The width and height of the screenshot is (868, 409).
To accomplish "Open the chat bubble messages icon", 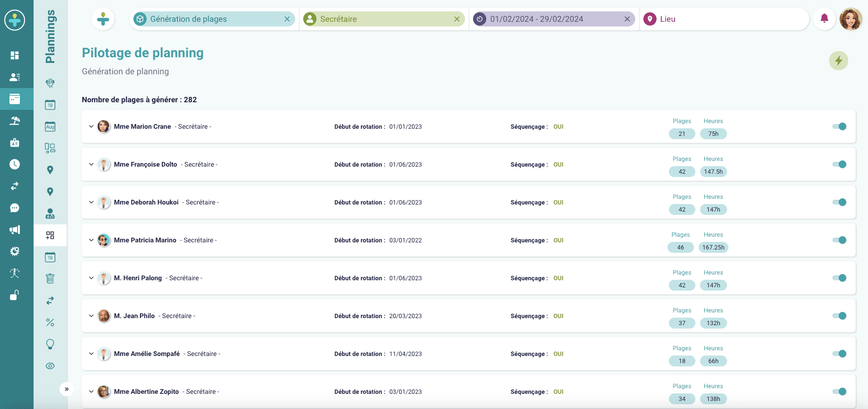I will pyautogui.click(x=15, y=208).
